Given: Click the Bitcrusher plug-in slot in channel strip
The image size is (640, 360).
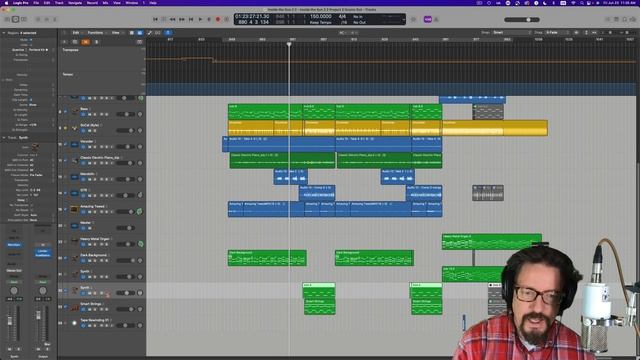Looking at the screenshot, I should pos(14,245).
